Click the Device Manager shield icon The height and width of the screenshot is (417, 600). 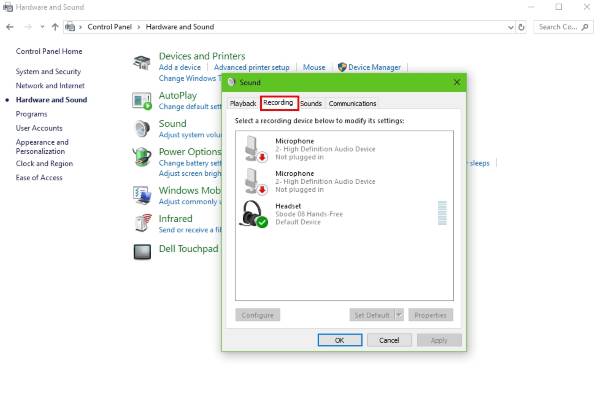tap(342, 67)
